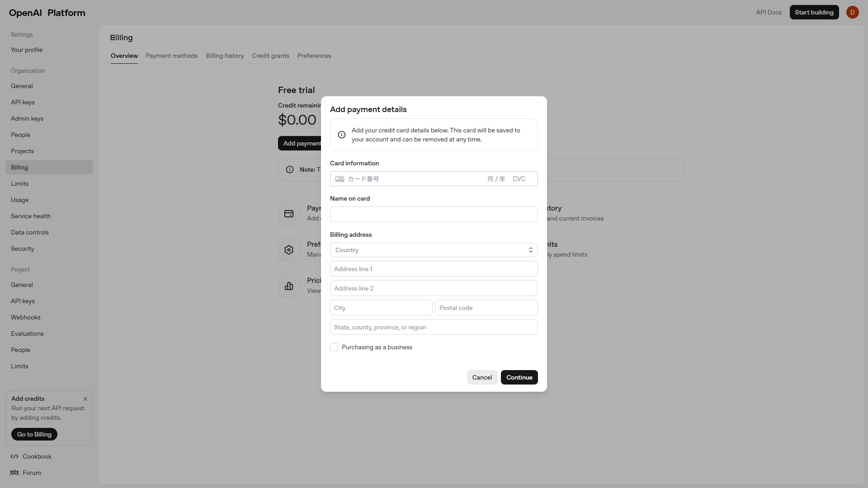Click the Payment methods card icon

pos(289,214)
